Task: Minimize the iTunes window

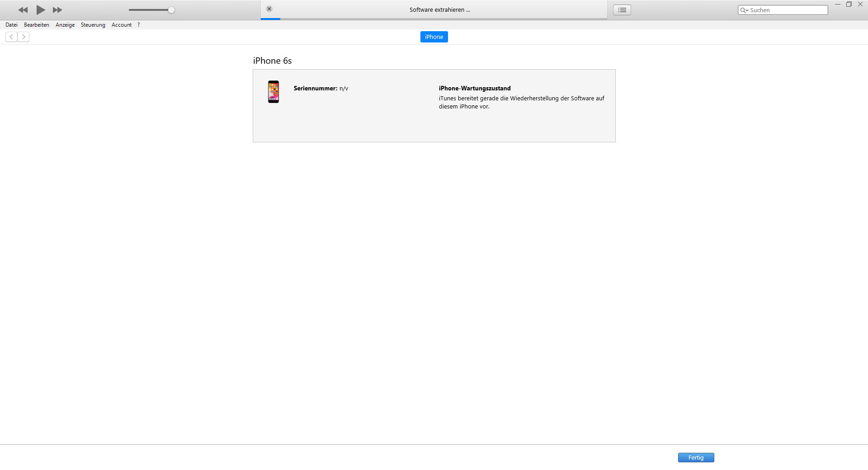Action: [837, 4]
